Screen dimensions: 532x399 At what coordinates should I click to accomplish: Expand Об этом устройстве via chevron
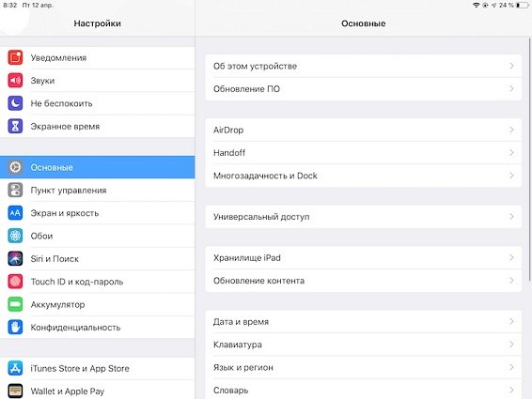pos(511,66)
